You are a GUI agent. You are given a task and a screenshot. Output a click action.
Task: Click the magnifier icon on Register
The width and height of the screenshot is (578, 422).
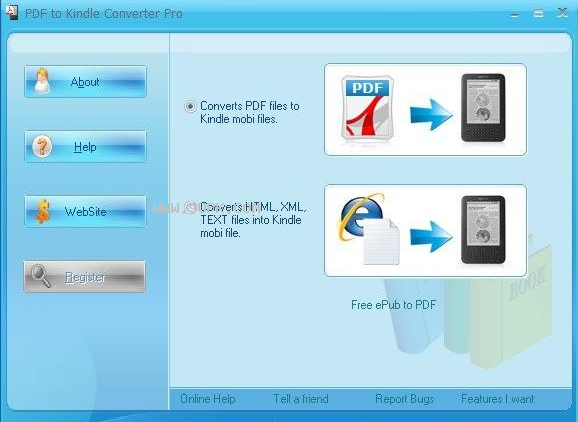[41, 276]
